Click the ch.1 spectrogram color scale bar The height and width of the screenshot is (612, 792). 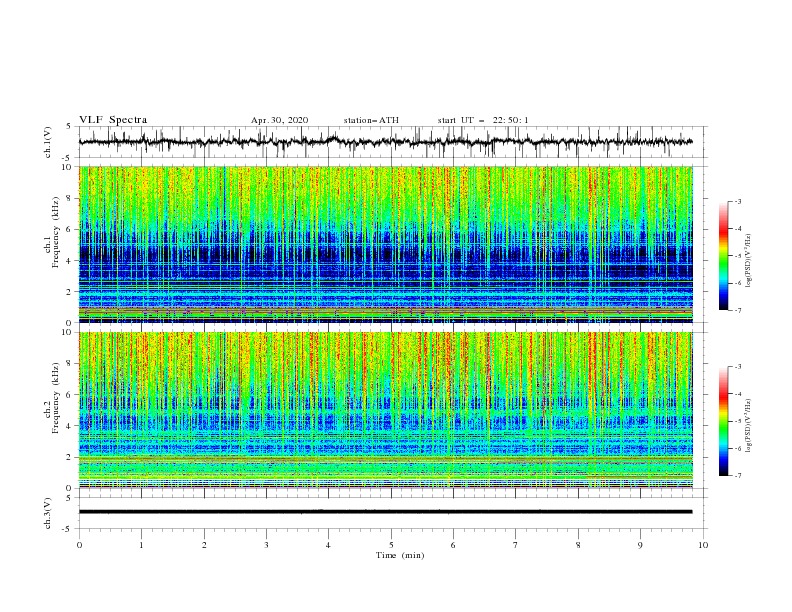pos(723,256)
